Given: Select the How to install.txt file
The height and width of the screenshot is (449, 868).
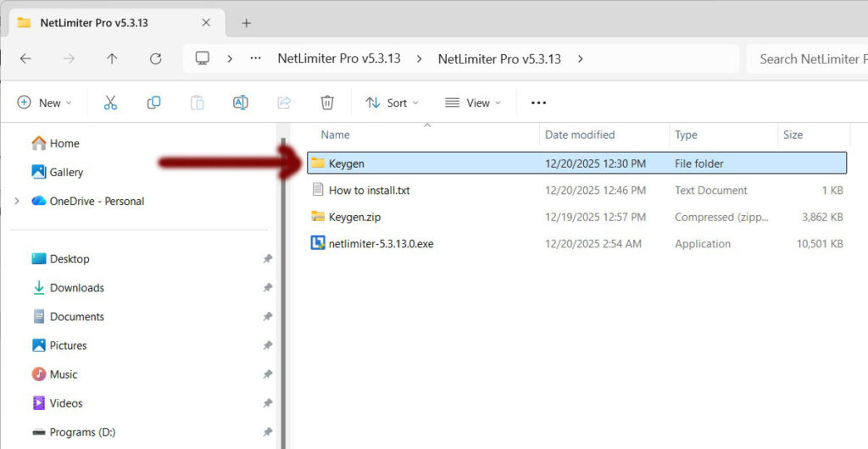Looking at the screenshot, I should [369, 190].
